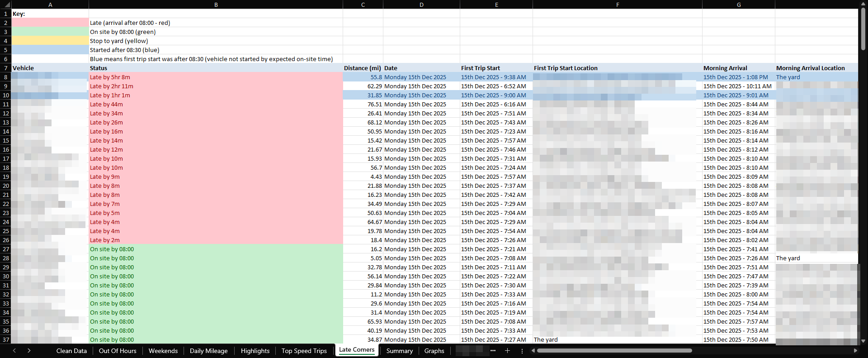Select column E header
Screen dimensions: 868x358
[x=496, y=5]
